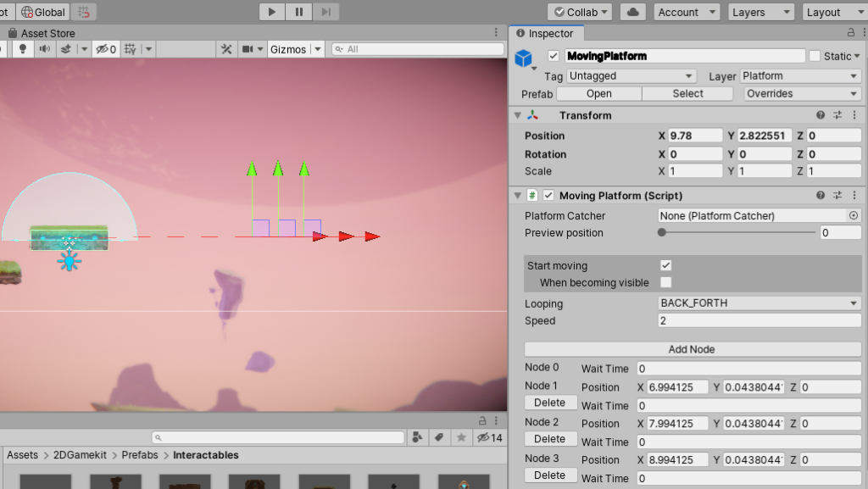Viewport: 868px width, 489px height.
Task: Click the Inspector lock icon
Action: pyautogui.click(x=851, y=32)
